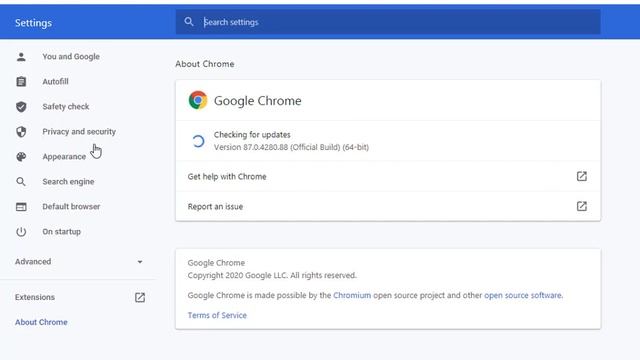Click the Copyright 2020 Google LLC line

272,275
